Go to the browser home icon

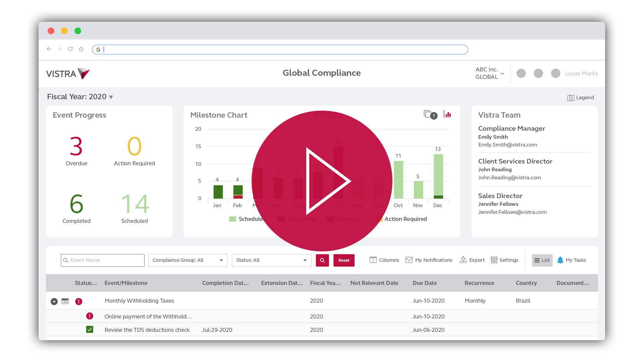tap(81, 49)
